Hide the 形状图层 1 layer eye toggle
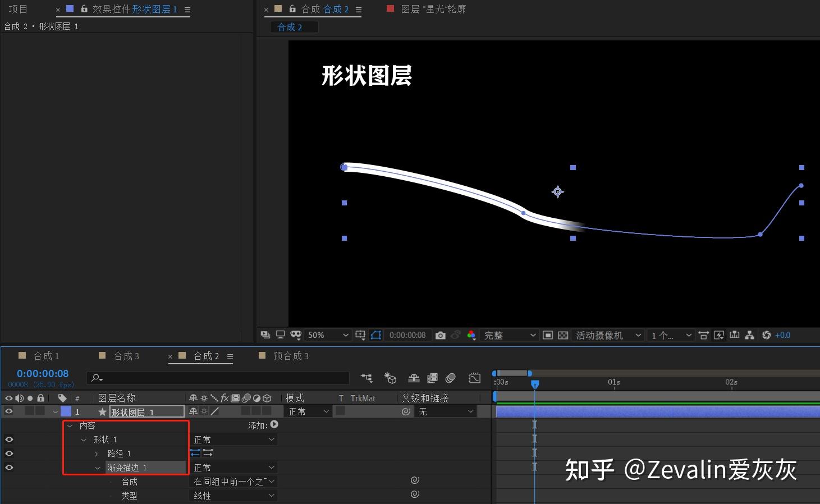Screen dimensions: 820x504 pos(9,411)
